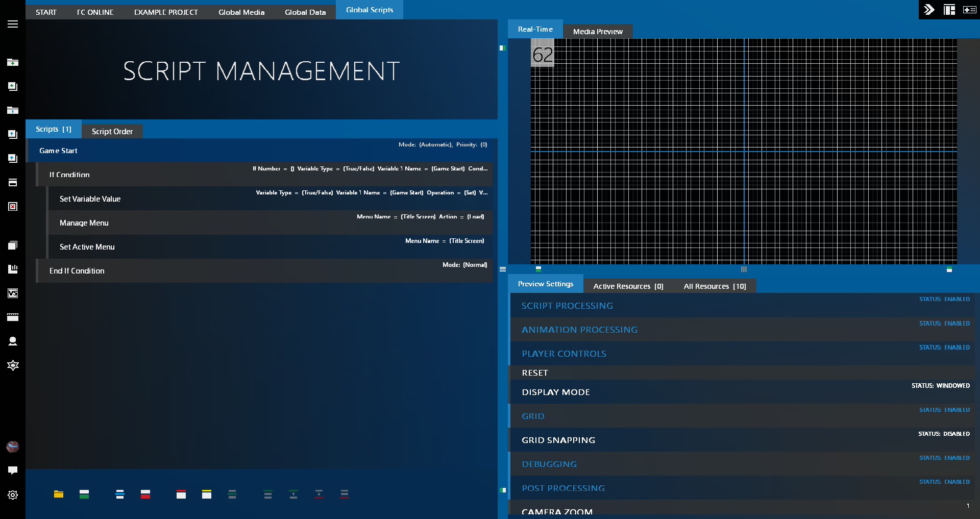Open the panel menu beside Preview Settings
The width and height of the screenshot is (980, 519).
click(x=503, y=269)
